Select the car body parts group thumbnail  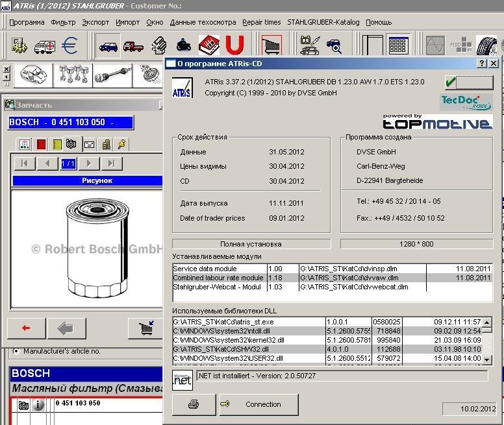(33, 76)
